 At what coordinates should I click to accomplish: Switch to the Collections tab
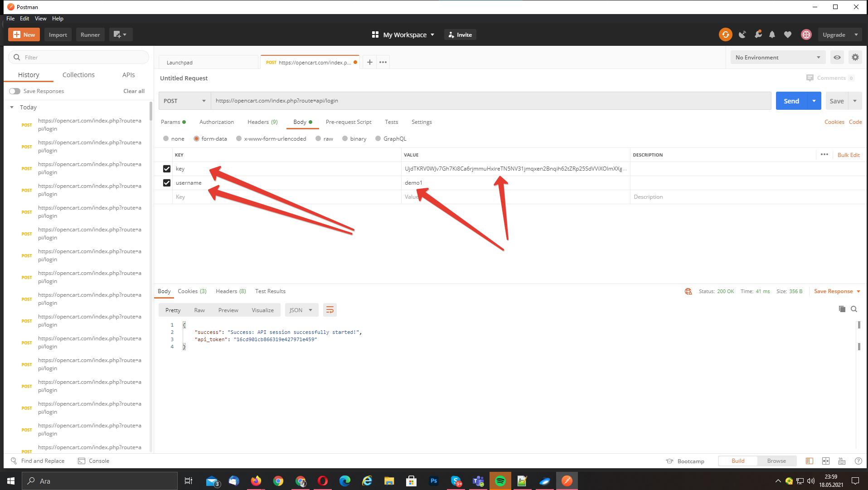pyautogui.click(x=78, y=75)
